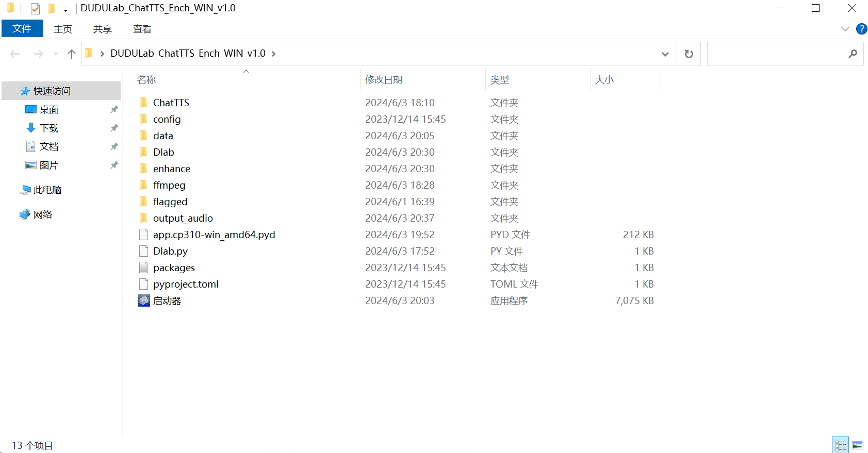The width and height of the screenshot is (868, 453).
Task: Click the folder icon in address bar
Action: coord(89,53)
